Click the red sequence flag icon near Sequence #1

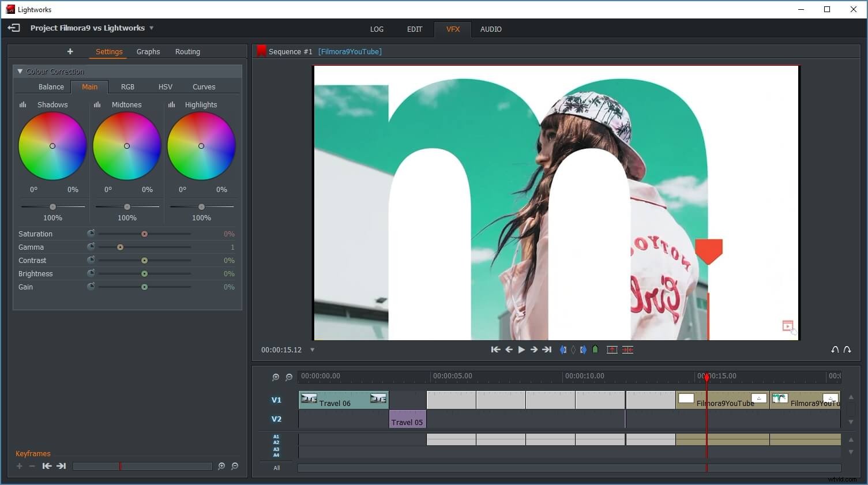(x=261, y=51)
